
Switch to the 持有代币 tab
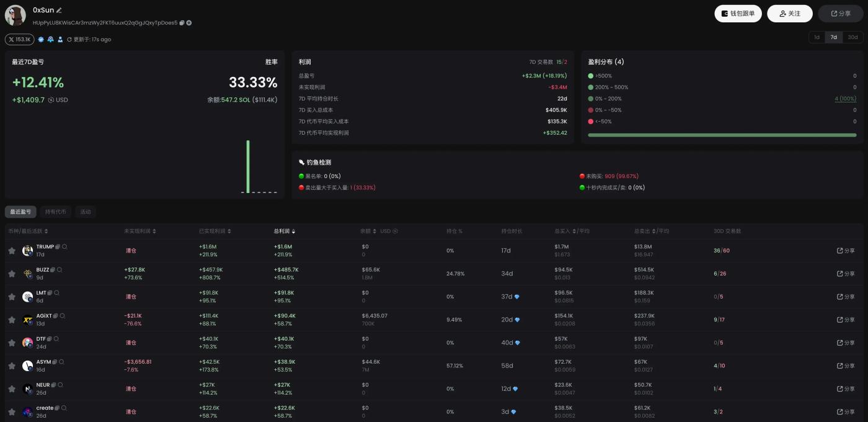56,212
